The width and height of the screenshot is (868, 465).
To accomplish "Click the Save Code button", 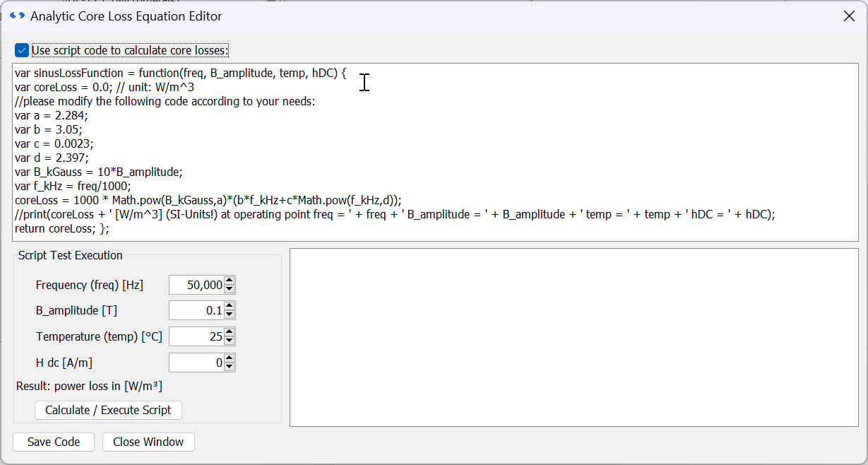I will point(53,442).
